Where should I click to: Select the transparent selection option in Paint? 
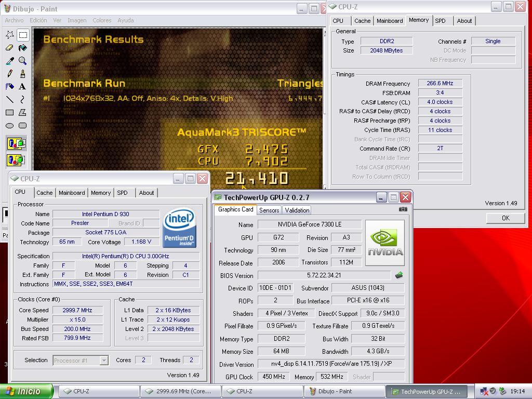click(x=16, y=159)
